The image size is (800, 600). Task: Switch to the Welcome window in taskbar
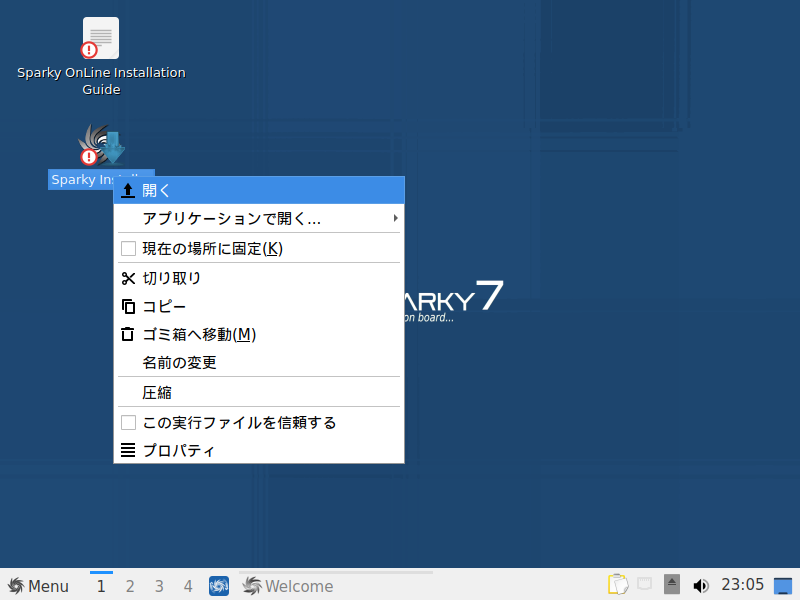tap(335, 586)
